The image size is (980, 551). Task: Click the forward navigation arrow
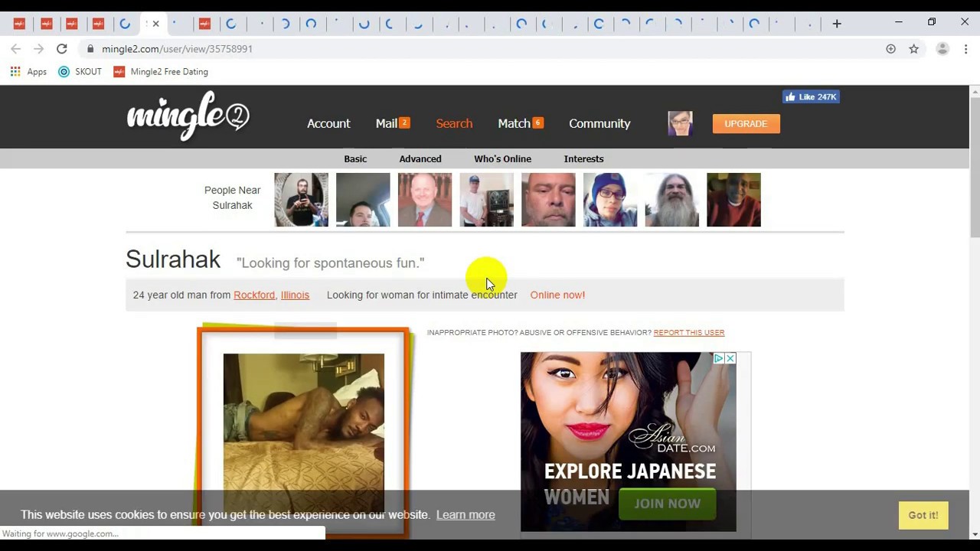(38, 49)
